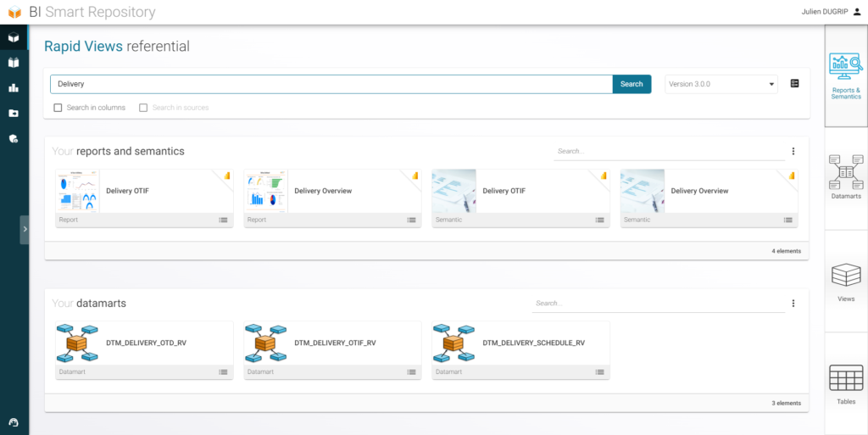The height and width of the screenshot is (435, 868).
Task: Open list menu of Delivery Overview Report card
Action: [x=411, y=220]
